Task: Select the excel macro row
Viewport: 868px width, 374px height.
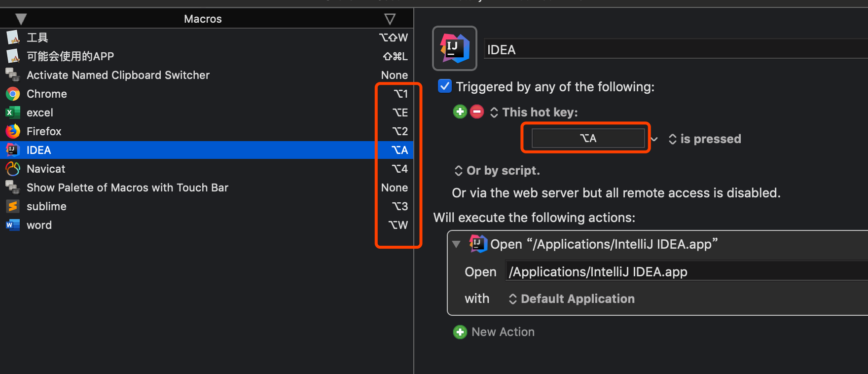Action: [x=207, y=112]
